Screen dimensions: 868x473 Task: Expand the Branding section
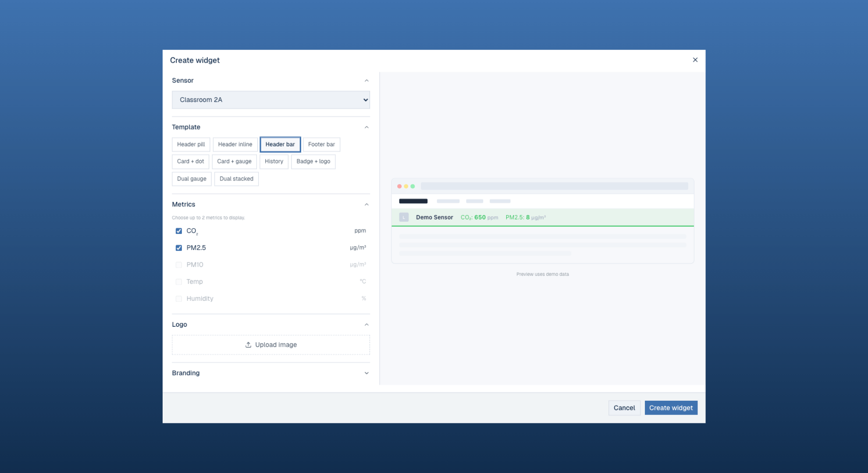pos(366,373)
